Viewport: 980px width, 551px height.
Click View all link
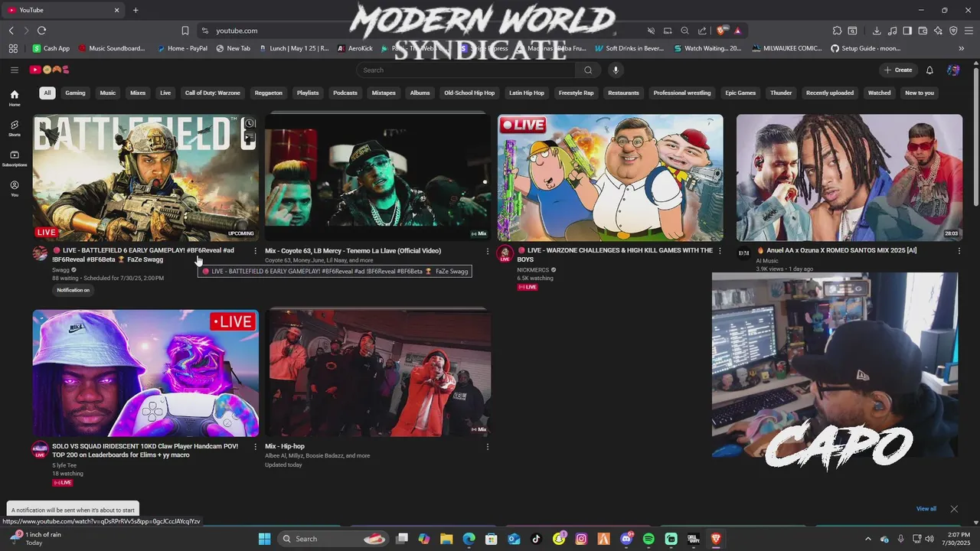(926, 509)
